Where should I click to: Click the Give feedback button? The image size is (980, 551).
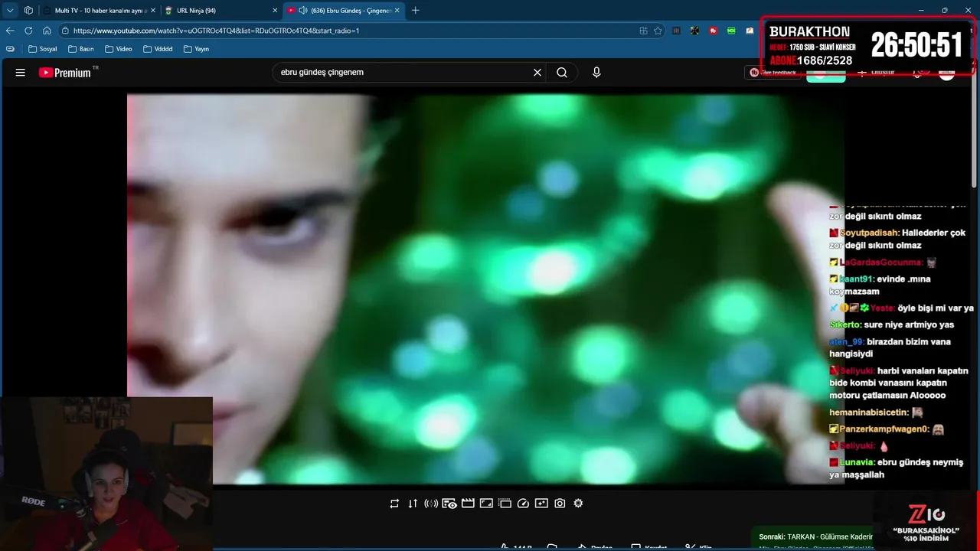[x=773, y=73]
